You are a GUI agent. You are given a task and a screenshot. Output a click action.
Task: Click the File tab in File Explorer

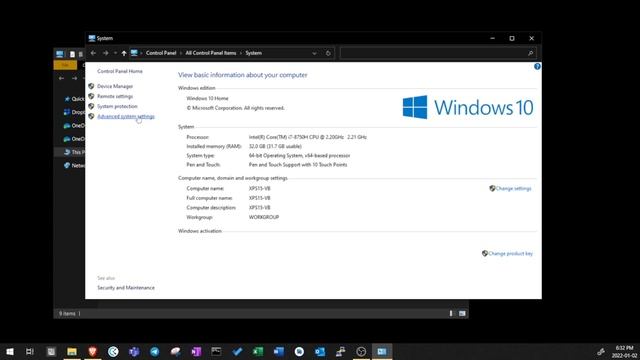pos(65,65)
